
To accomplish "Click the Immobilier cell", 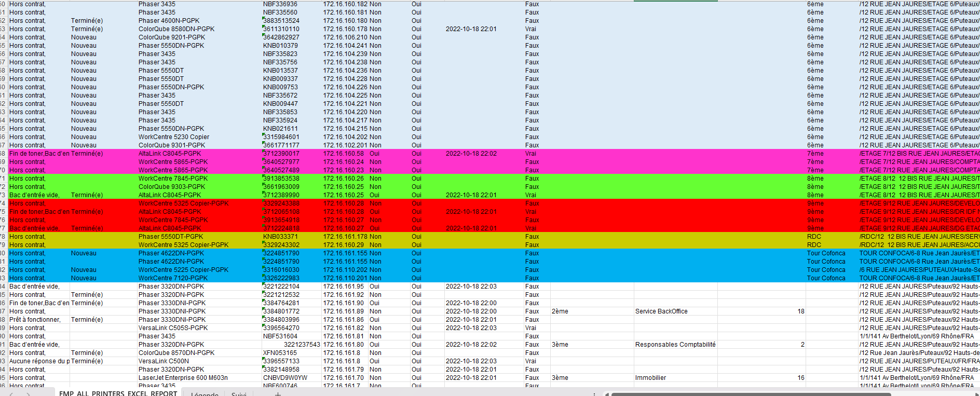I will pos(650,378).
